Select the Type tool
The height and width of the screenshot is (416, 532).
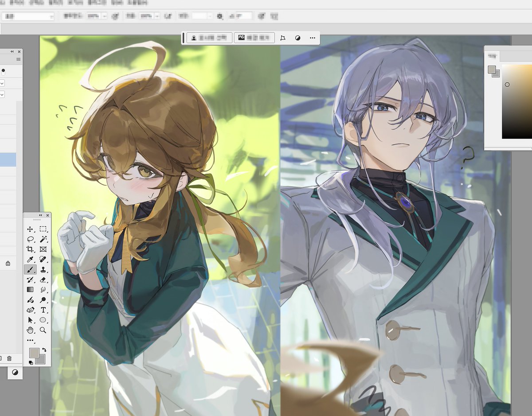point(43,310)
